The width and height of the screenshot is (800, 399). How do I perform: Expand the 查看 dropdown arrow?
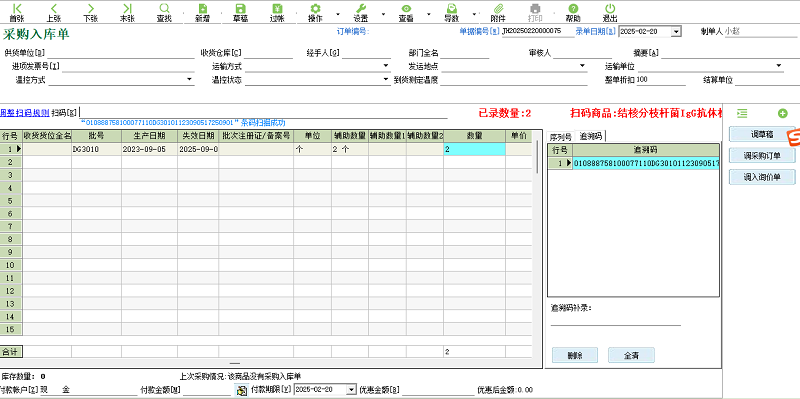428,14
